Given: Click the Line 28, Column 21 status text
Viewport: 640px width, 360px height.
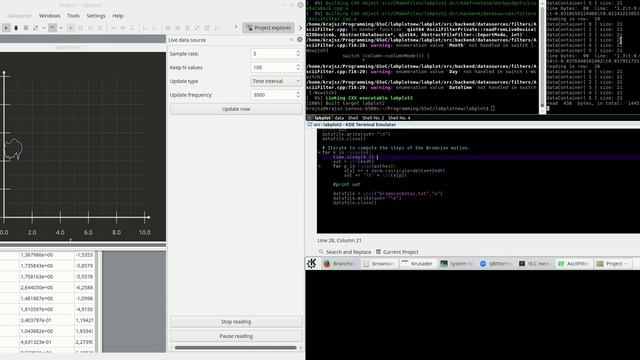Looking at the screenshot, I should coord(339,240).
